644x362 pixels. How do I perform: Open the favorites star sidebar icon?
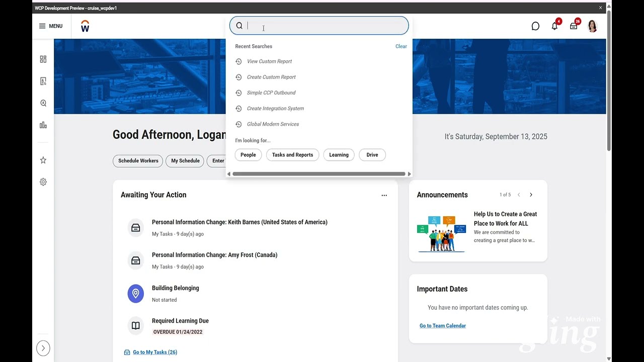click(x=43, y=160)
